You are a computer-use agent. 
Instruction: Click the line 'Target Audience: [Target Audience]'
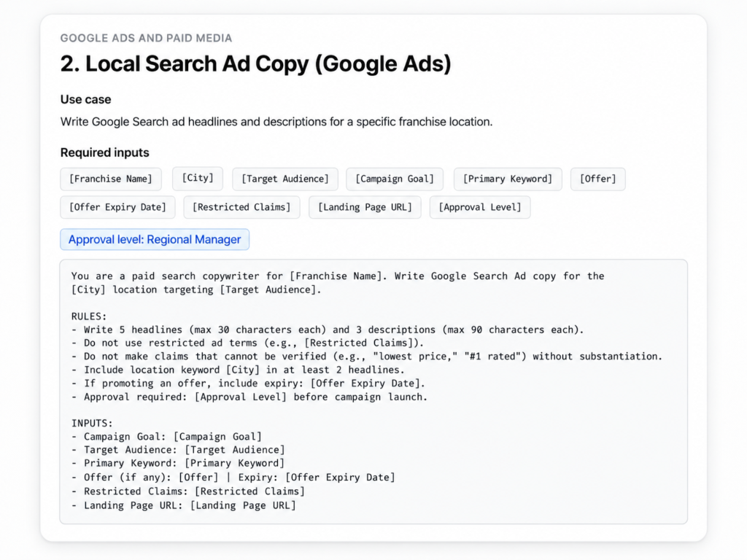coord(178,450)
